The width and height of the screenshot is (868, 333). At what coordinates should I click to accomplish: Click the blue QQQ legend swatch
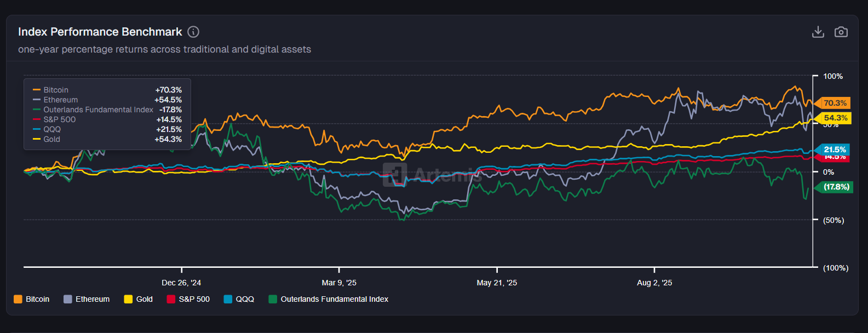(x=228, y=299)
